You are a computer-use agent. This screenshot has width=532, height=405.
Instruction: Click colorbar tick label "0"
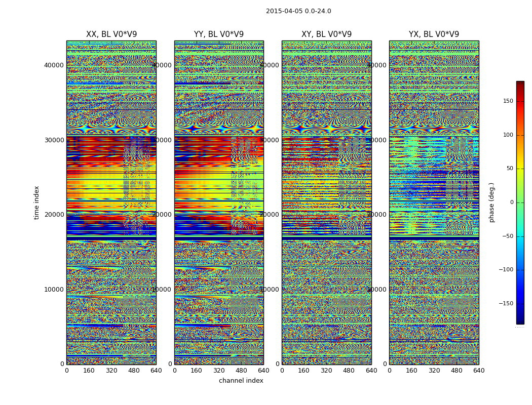point(512,202)
